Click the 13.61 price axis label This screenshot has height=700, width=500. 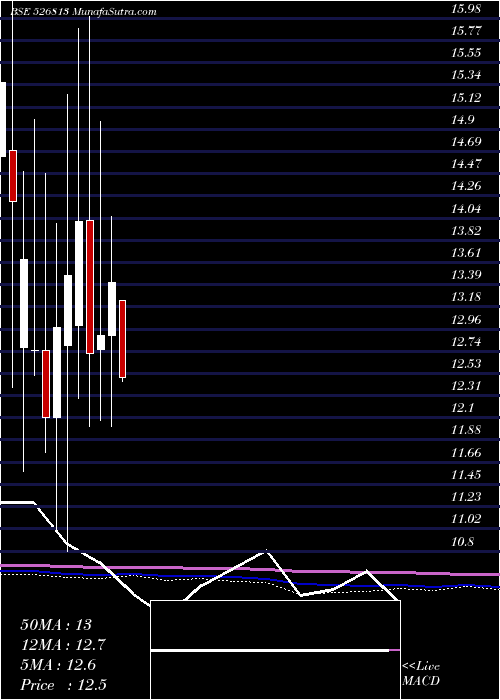point(466,253)
